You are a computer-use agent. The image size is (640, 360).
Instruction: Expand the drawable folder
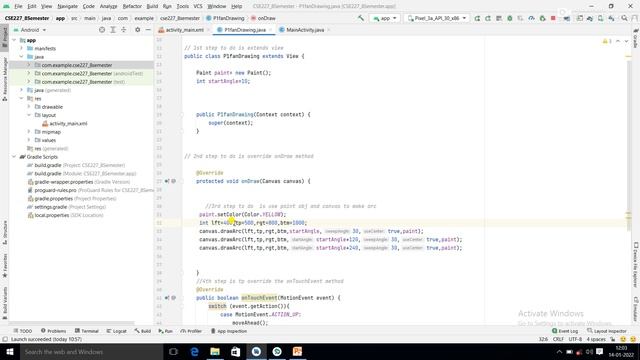point(29,107)
